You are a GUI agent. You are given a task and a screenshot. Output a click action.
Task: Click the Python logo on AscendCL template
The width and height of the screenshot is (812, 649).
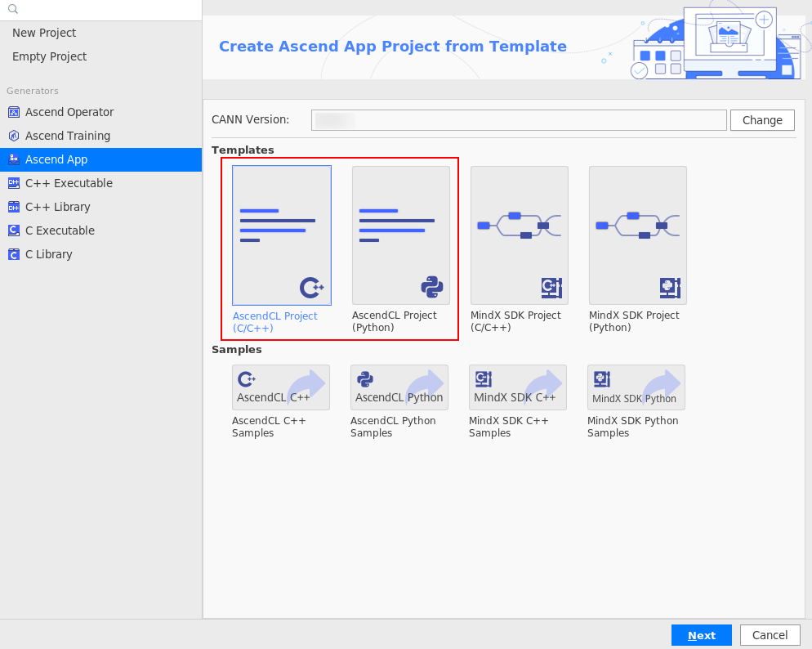pyautogui.click(x=432, y=287)
